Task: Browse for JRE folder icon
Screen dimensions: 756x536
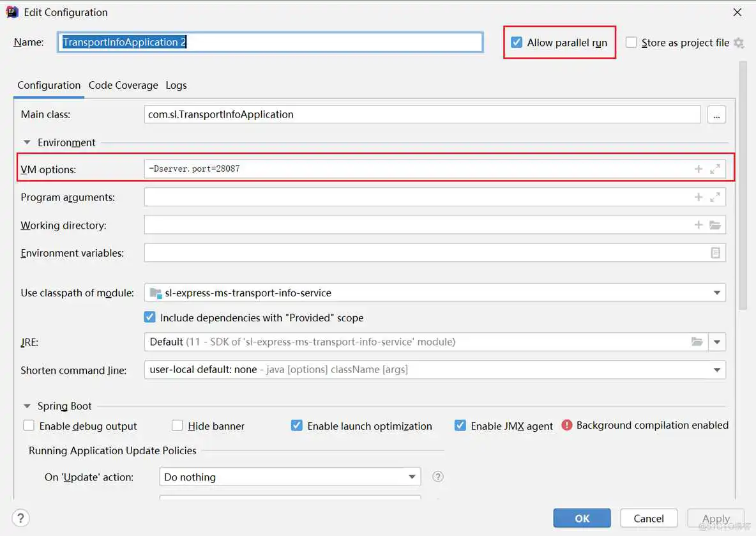Action: coord(697,342)
